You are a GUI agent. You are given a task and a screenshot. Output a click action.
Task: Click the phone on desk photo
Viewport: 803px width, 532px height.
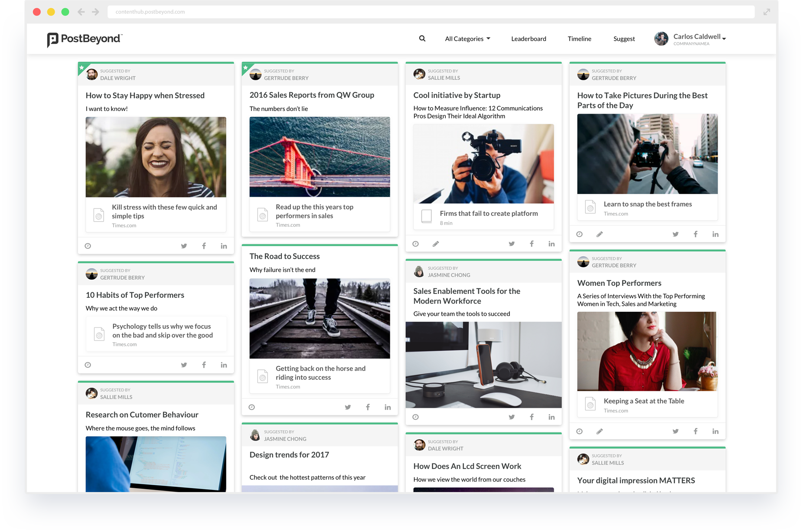pos(483,365)
